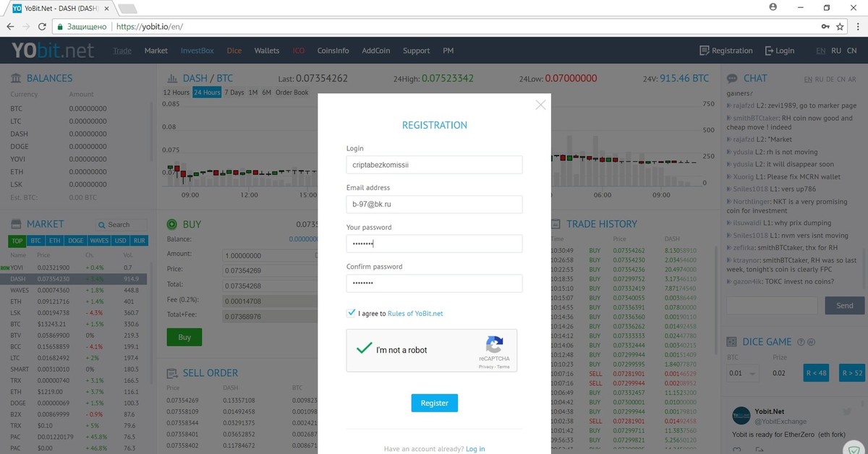Click the buy Amount input field
The image size is (868, 454).
[271, 256]
